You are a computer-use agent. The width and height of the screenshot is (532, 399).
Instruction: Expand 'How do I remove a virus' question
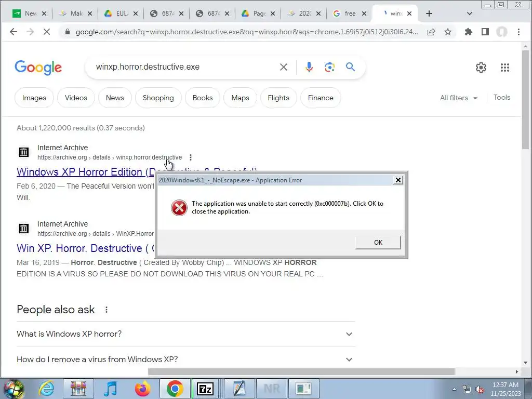(x=185, y=360)
